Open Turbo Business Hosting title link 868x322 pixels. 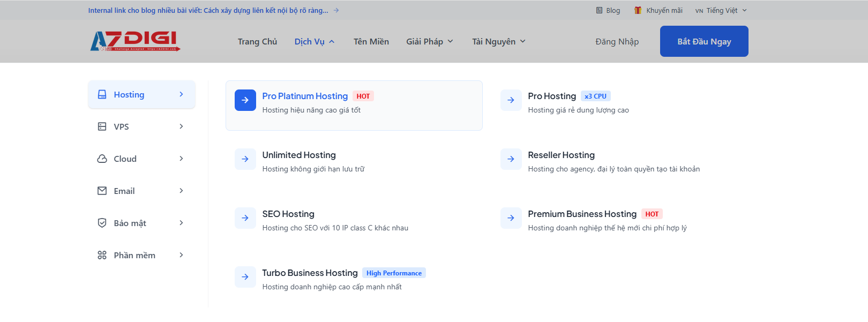pos(310,273)
